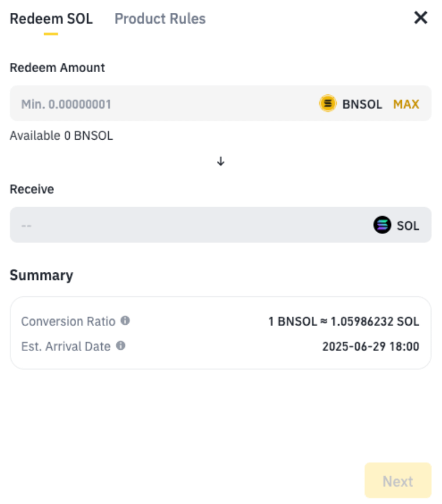Click the Next button
This screenshot has width=442, height=504.
pos(398,481)
